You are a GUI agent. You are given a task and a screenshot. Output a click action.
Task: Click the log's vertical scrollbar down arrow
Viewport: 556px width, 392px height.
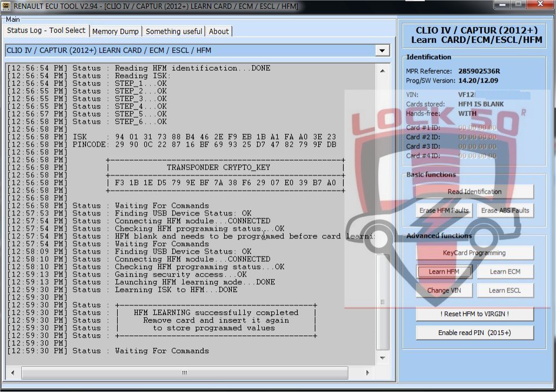pos(383,358)
